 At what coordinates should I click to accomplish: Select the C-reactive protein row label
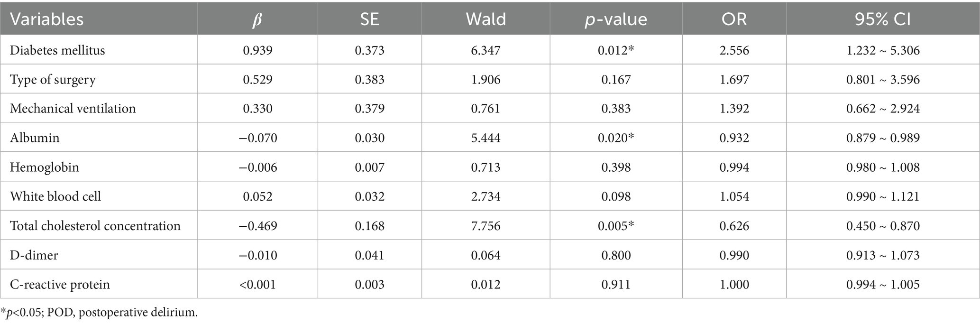tap(60, 285)
